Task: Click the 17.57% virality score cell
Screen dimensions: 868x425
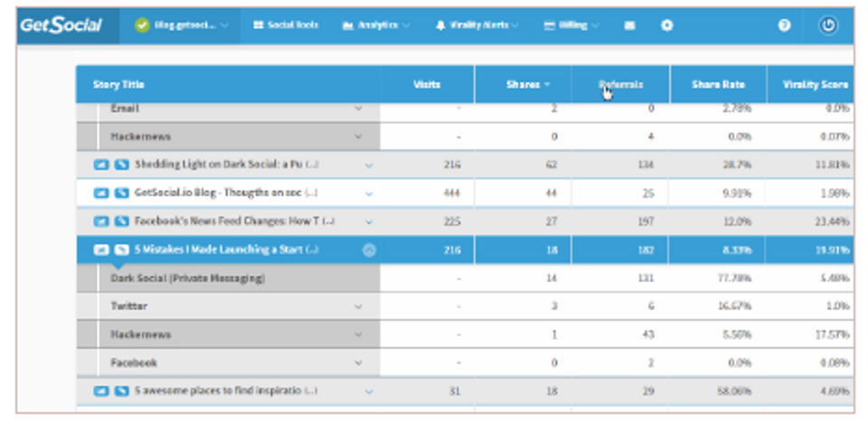Action: coord(833,335)
